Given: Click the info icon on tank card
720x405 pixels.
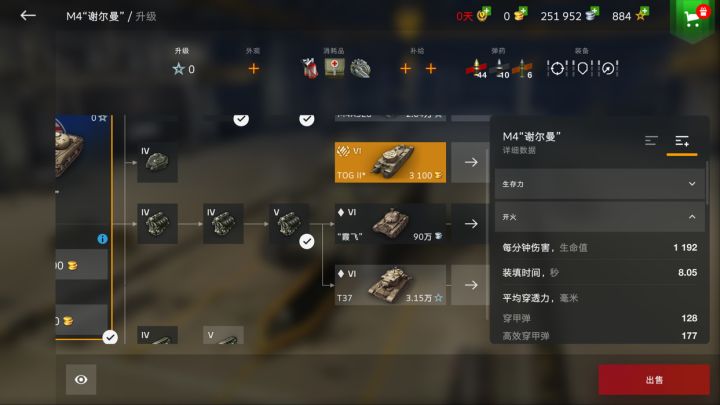Looking at the screenshot, I should 102,239.
